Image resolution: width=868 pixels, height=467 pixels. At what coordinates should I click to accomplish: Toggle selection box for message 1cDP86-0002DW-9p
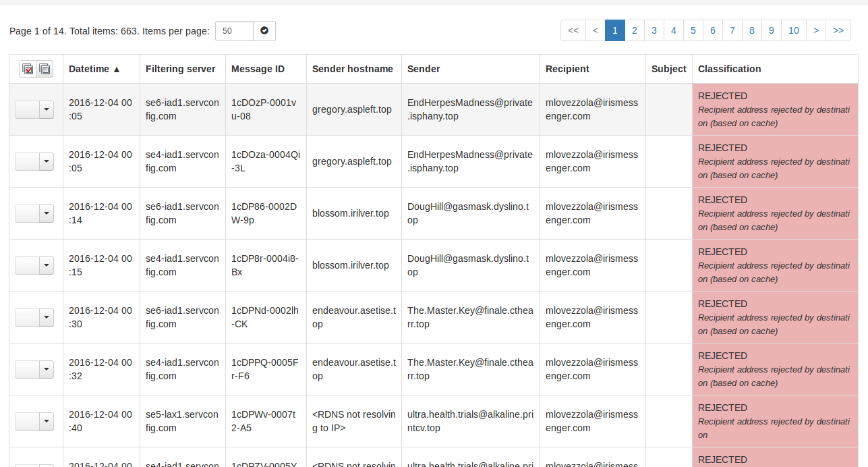click(x=27, y=214)
